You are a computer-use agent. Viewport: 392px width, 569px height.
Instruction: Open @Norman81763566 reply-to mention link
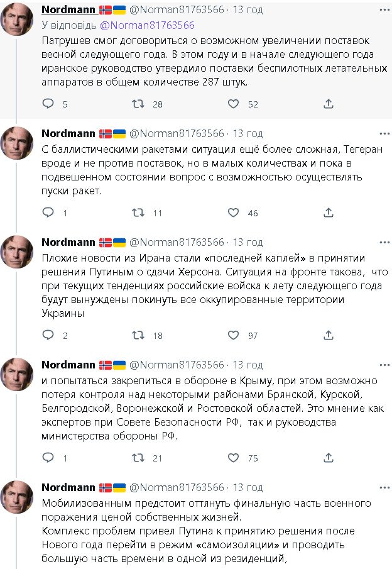(x=147, y=25)
